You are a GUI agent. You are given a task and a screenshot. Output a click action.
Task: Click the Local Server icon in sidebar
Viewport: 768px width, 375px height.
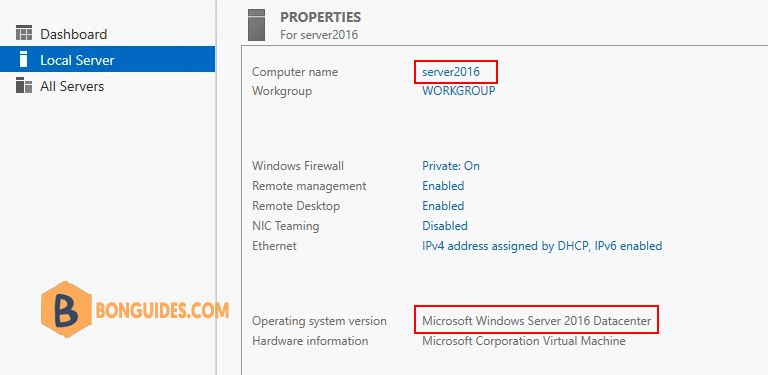pyautogui.click(x=24, y=59)
